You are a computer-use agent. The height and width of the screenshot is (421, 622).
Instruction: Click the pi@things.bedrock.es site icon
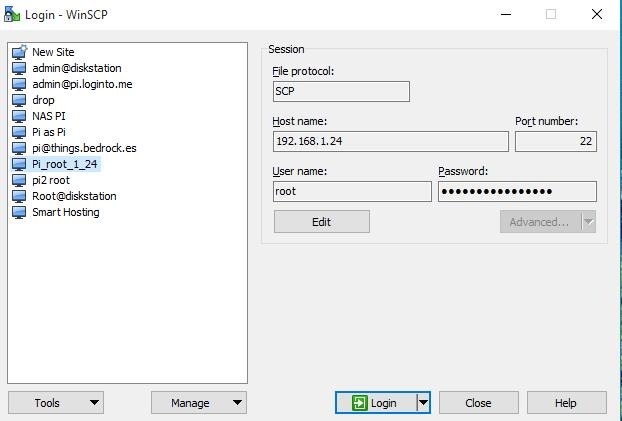[19, 148]
